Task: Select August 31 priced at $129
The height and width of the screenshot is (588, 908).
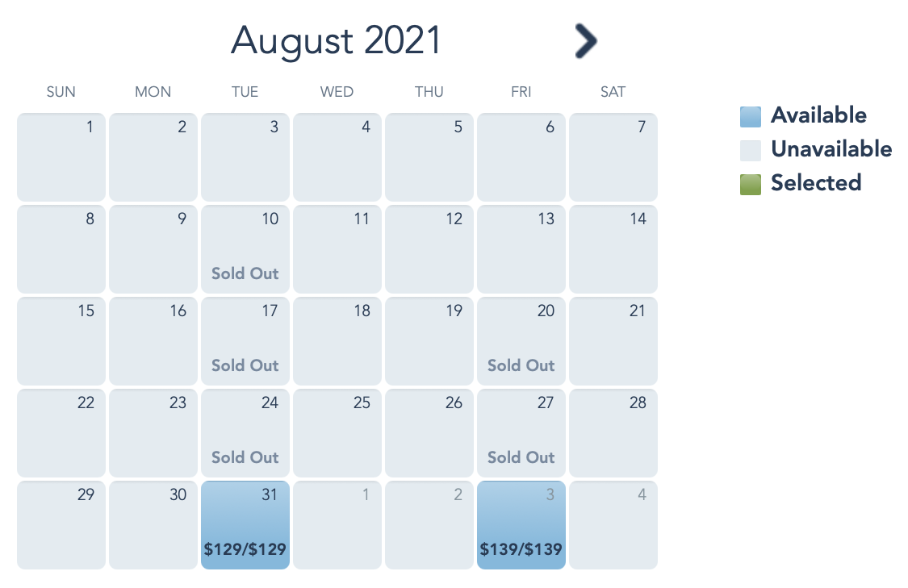Action: (245, 525)
